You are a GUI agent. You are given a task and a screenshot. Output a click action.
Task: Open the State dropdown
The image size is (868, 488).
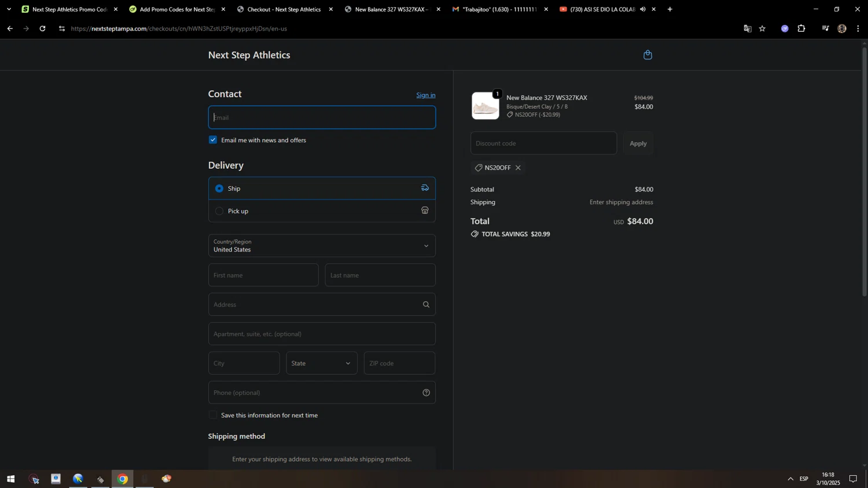[x=322, y=363]
